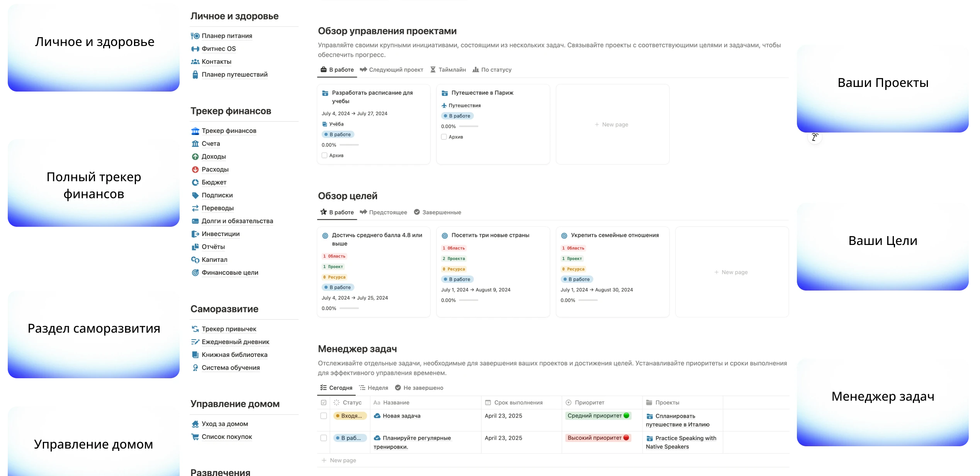Switch to the Таймлайн projects tab

448,70
